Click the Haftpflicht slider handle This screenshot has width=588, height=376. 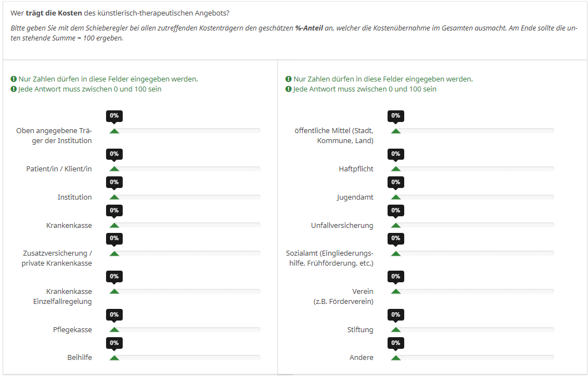coord(396,169)
